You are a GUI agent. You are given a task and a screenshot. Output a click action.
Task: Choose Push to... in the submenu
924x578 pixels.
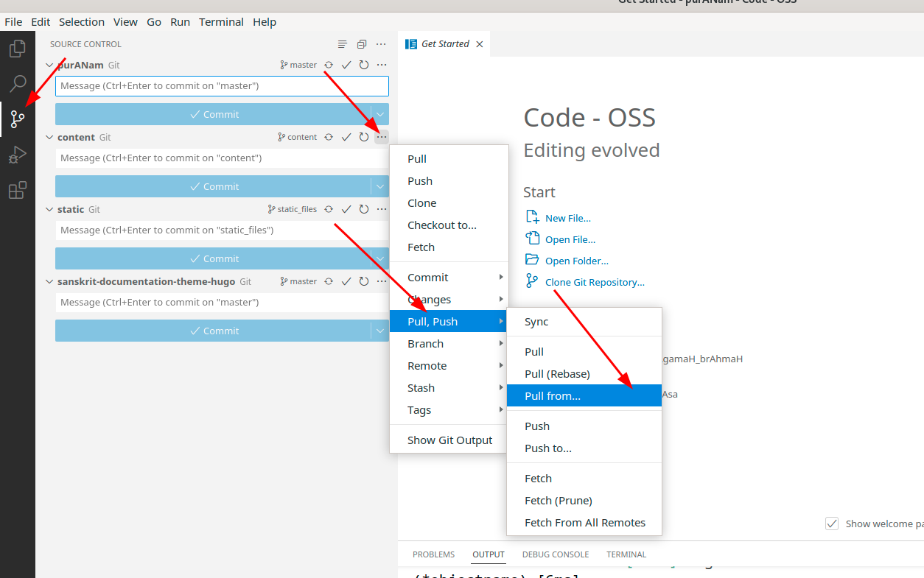584,448
